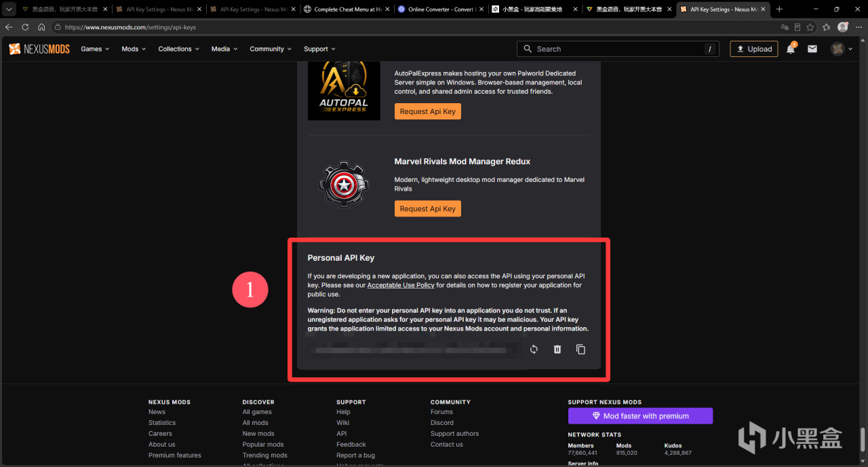
Task: Expand the Mods dropdown menu
Action: tap(134, 49)
